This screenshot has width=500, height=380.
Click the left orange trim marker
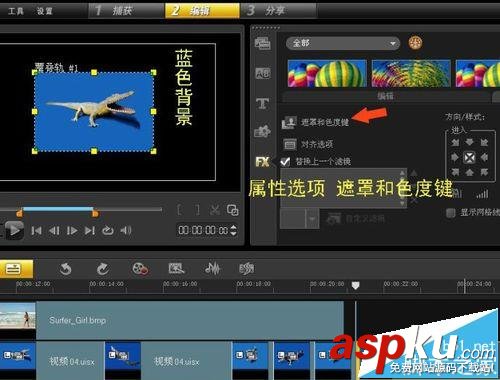pos(20,213)
